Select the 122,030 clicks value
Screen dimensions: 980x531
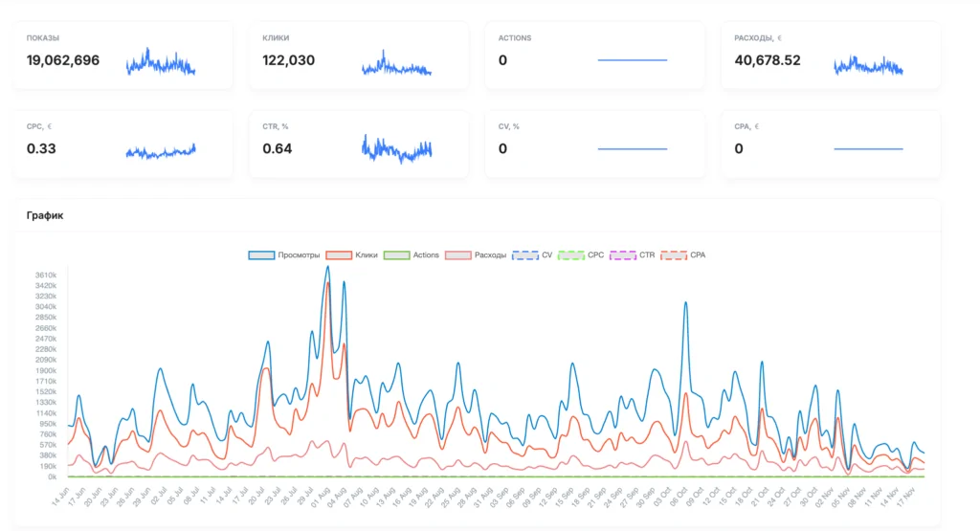[289, 60]
